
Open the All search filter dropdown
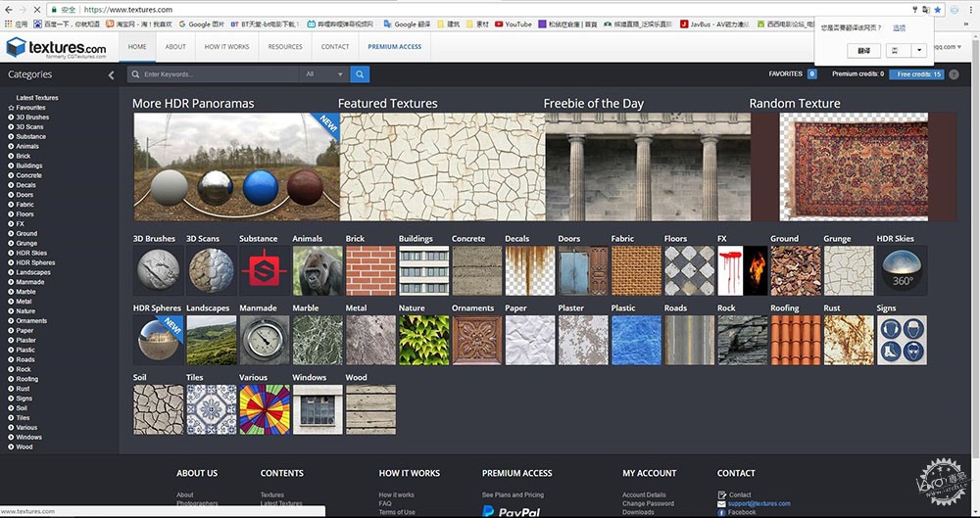324,74
